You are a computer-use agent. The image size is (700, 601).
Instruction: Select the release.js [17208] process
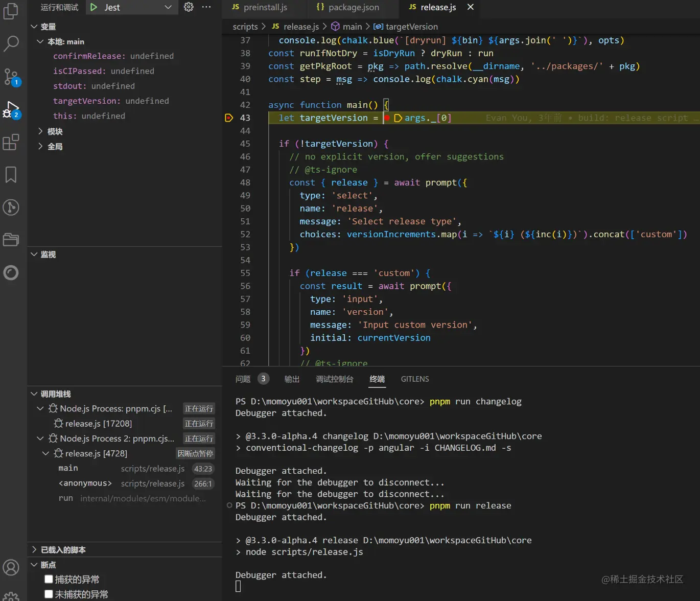pos(125,424)
